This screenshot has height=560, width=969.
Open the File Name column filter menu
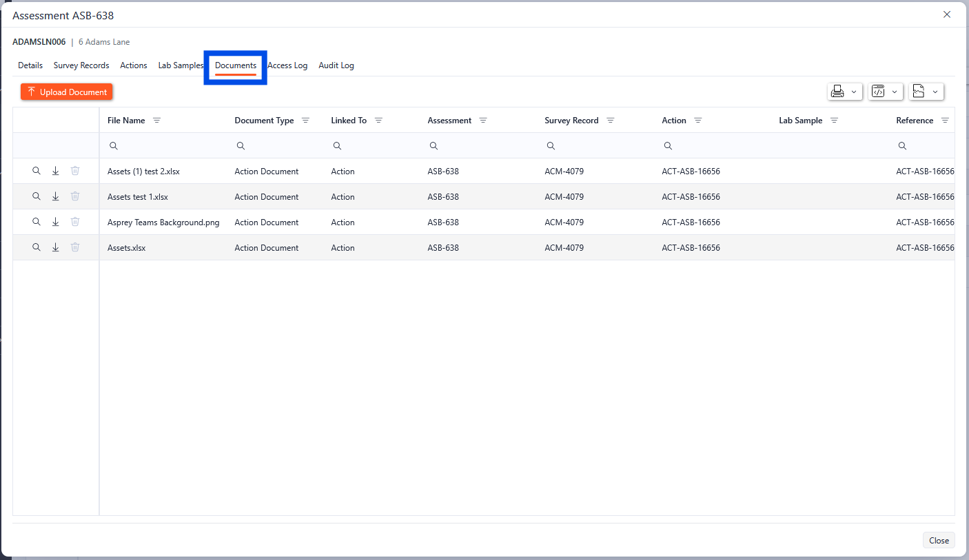tap(156, 121)
